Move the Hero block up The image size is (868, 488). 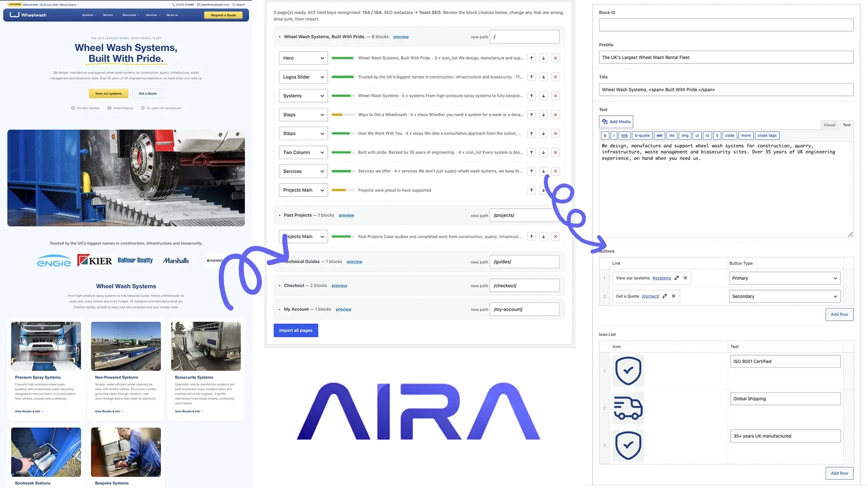click(532, 58)
